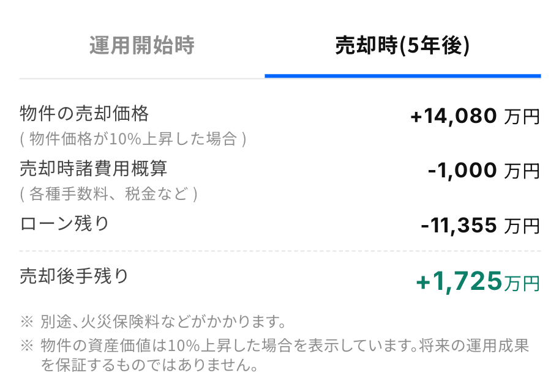559x392 pixels.
Task: Click the -11,355 loan balance figure
Action: point(459,226)
